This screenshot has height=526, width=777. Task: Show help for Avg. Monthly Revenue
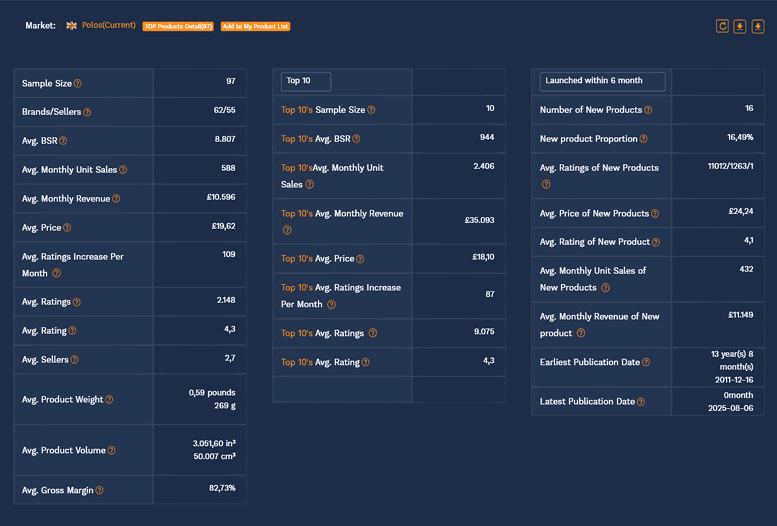116,198
